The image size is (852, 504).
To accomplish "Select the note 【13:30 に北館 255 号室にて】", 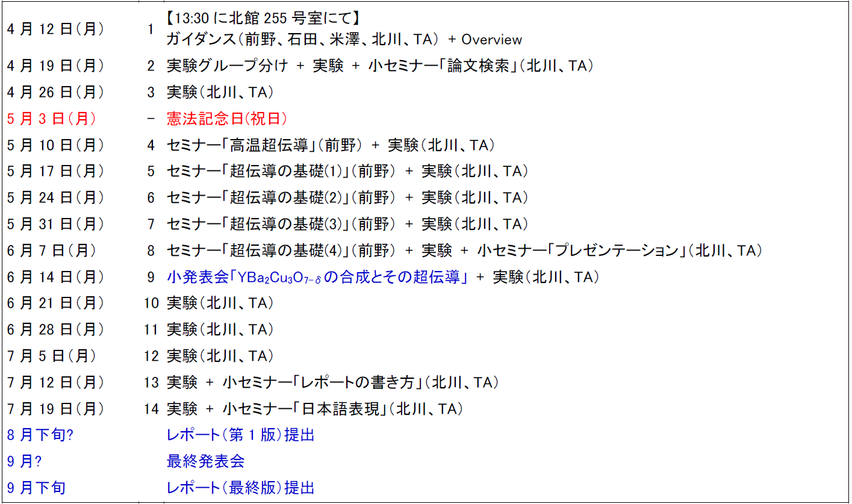I will pyautogui.click(x=264, y=18).
